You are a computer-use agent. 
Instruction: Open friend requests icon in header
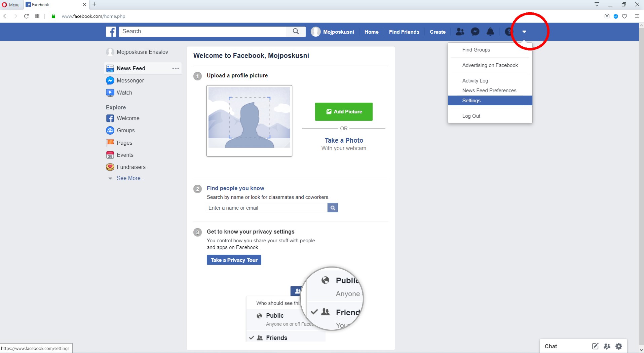(460, 32)
